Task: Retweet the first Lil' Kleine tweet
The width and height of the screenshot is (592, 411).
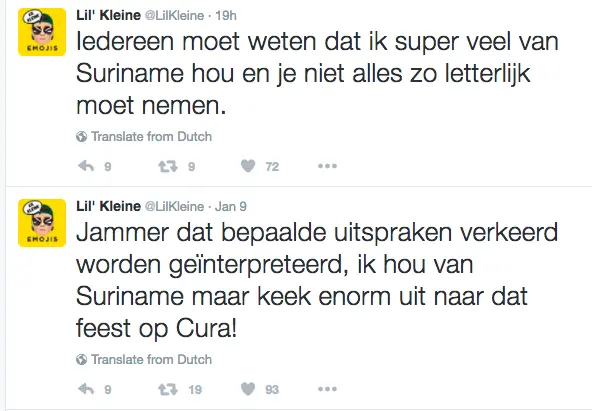Action: click(x=168, y=166)
